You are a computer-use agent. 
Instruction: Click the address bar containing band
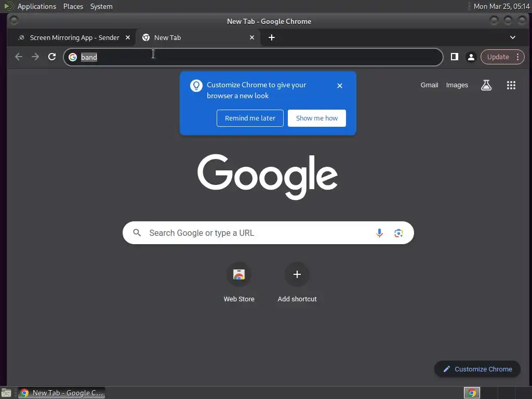[253, 57]
